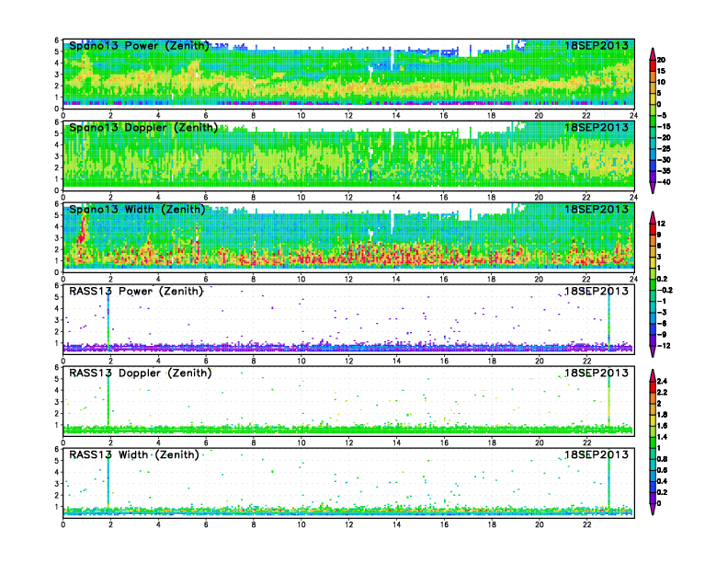Click the purple -12 segment of the middle colorbar

pos(653,340)
